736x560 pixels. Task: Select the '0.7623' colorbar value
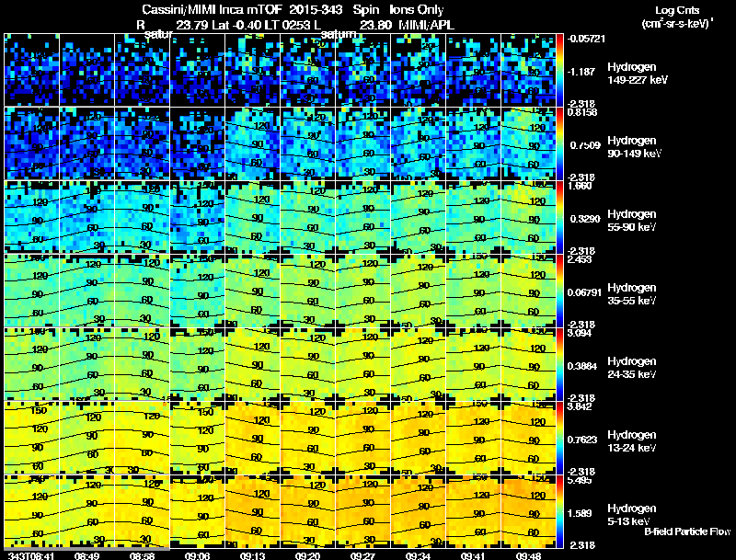pos(582,440)
